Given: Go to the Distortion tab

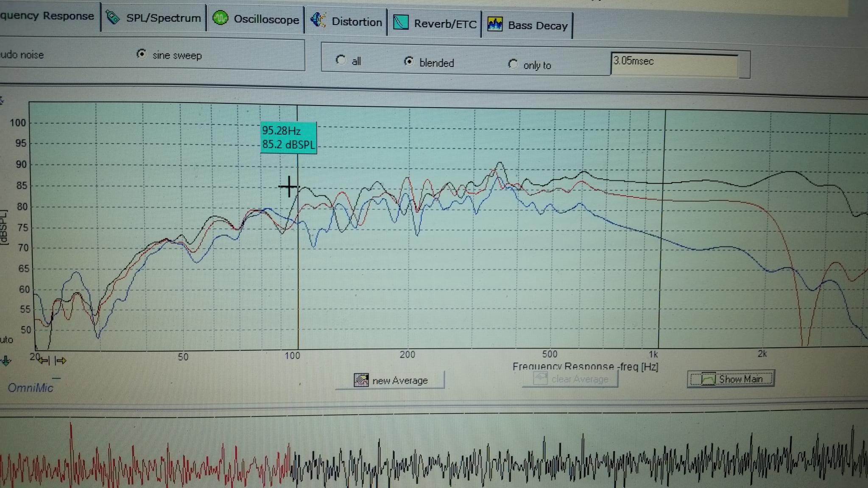Looking at the screenshot, I should (346, 21).
